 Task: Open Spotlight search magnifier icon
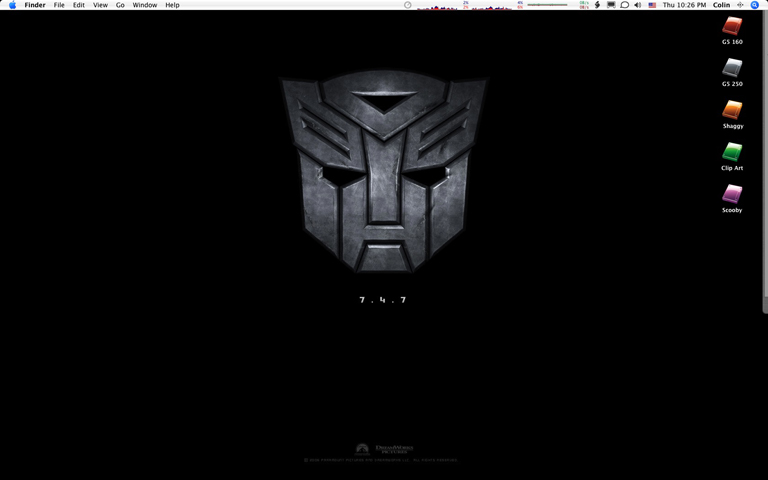[x=755, y=5]
